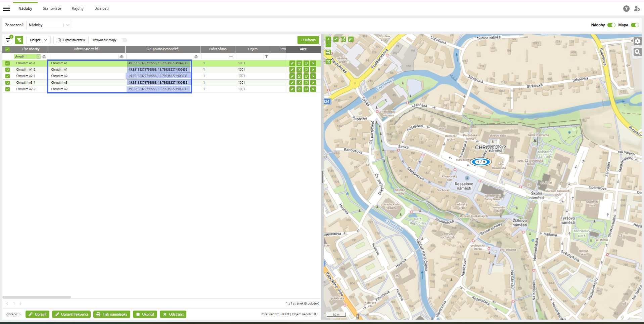This screenshot has height=324, width=644.
Task: Focus the Název (Stanoviště) filter field
Action: click(84, 56)
